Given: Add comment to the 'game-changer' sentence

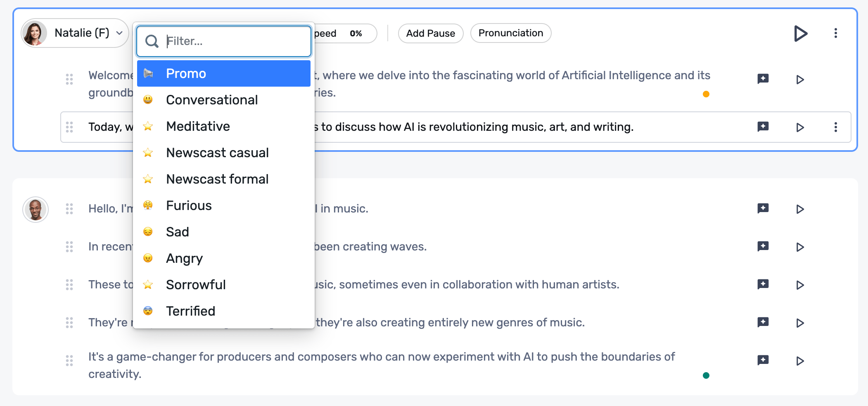Looking at the screenshot, I should [x=763, y=360].
